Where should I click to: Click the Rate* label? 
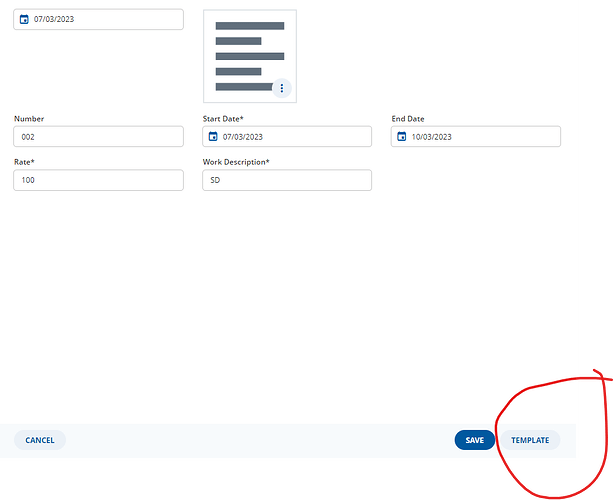(24, 162)
